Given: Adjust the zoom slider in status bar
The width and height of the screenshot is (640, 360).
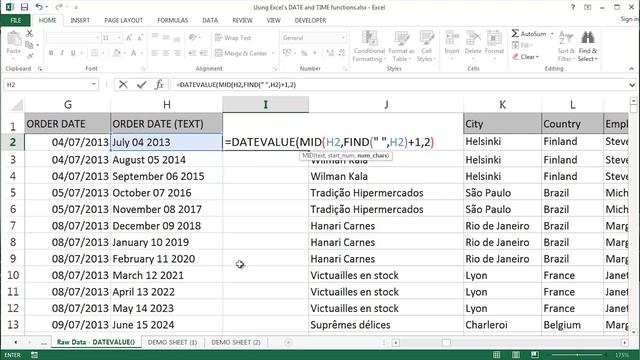Looking at the screenshot, I should [577, 355].
